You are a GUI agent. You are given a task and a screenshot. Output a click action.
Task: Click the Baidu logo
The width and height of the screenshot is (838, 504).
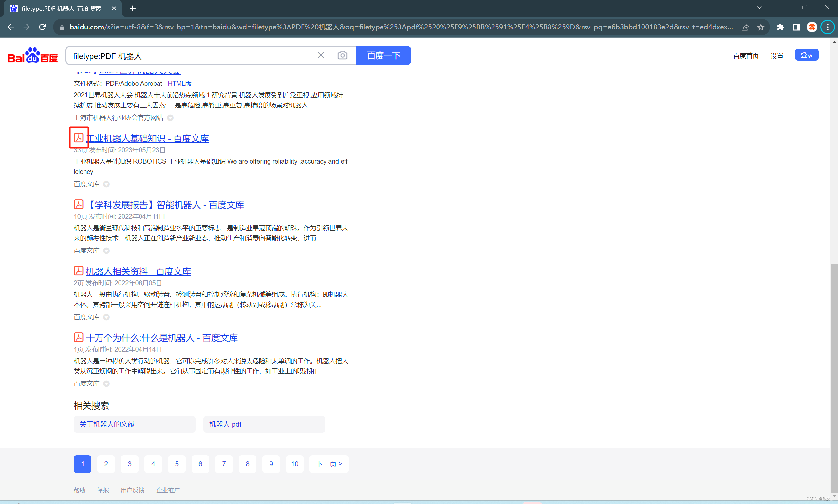[x=33, y=55]
